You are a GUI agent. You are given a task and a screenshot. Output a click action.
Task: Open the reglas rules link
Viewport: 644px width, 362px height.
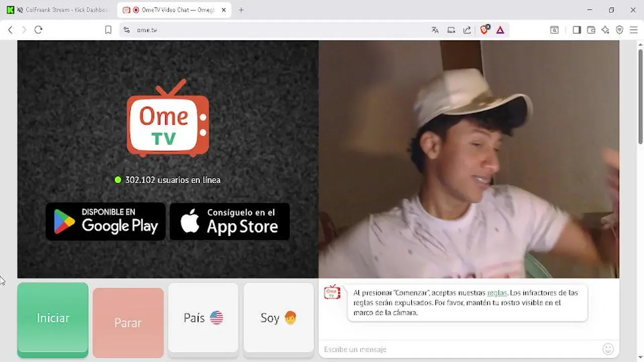click(x=497, y=293)
